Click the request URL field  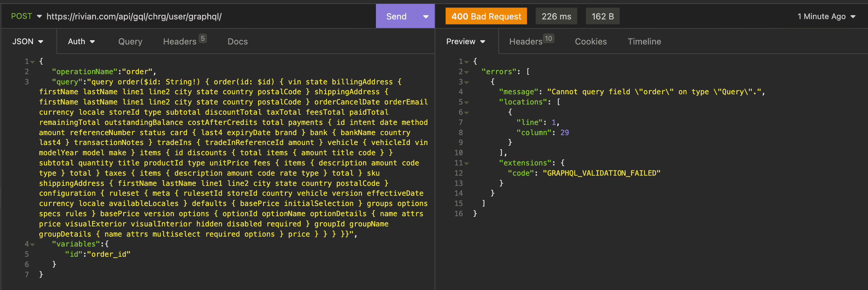coord(209,16)
